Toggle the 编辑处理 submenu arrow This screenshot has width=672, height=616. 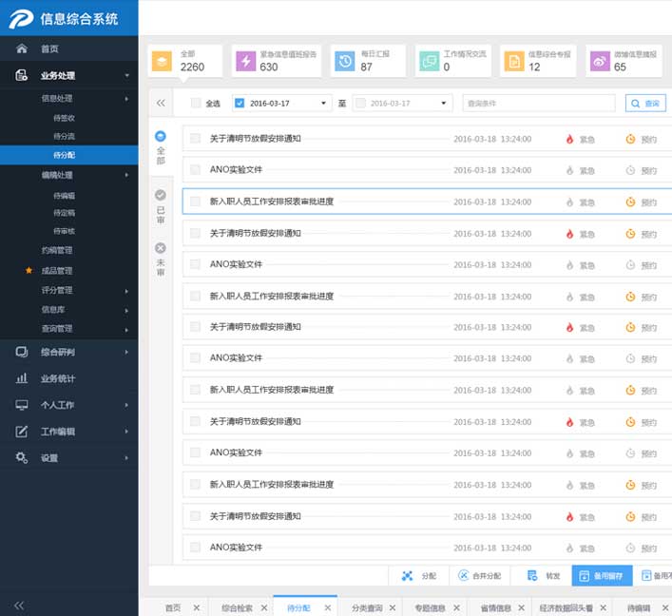point(126,175)
